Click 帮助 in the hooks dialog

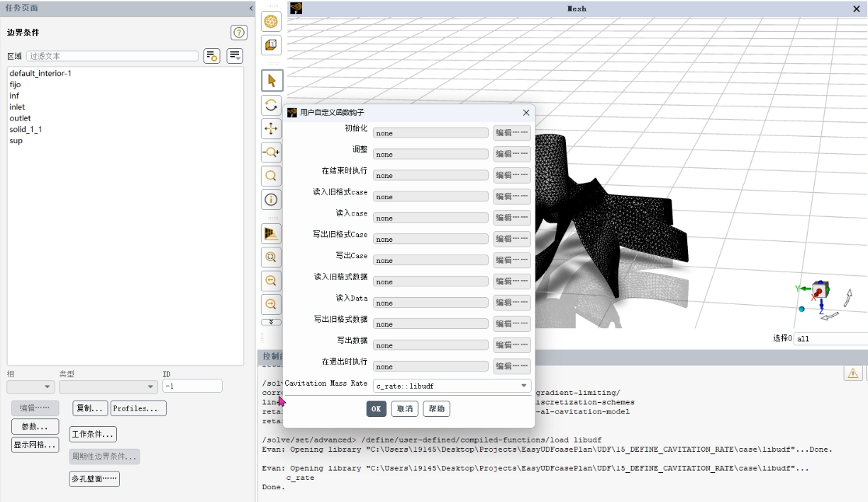point(436,408)
